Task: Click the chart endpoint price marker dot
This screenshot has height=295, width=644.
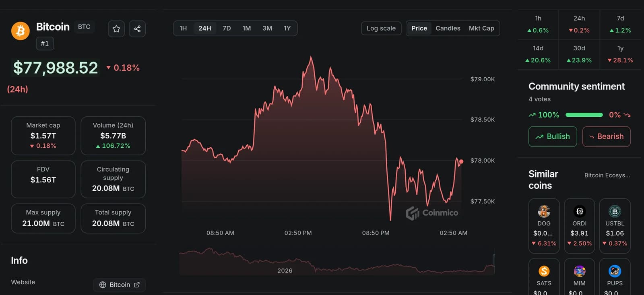Action: pos(461,161)
